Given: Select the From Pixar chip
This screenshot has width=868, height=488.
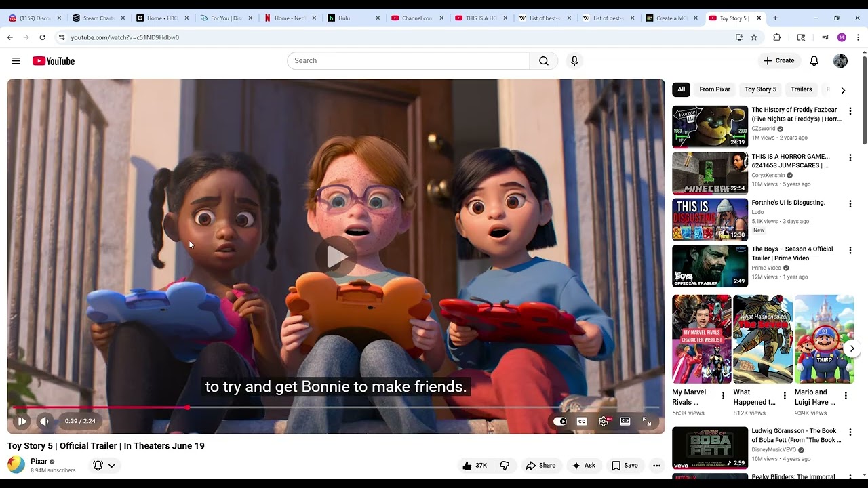Looking at the screenshot, I should click(x=715, y=89).
